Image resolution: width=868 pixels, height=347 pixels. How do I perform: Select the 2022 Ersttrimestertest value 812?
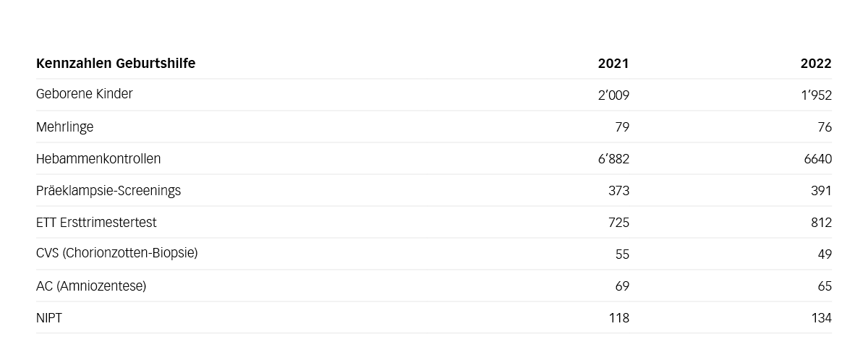point(822,223)
